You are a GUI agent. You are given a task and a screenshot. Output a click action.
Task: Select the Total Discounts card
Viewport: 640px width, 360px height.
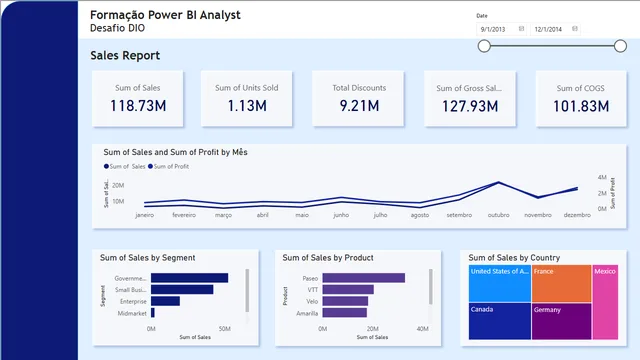point(358,99)
